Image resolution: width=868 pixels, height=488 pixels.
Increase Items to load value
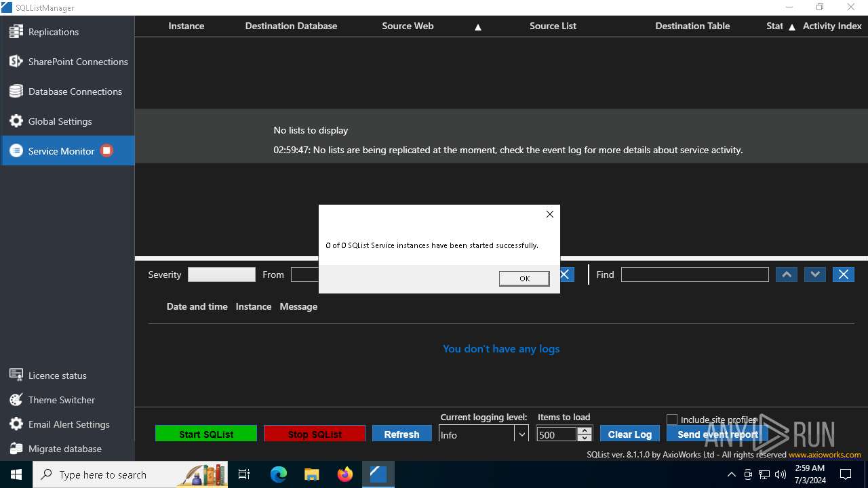[585, 430]
